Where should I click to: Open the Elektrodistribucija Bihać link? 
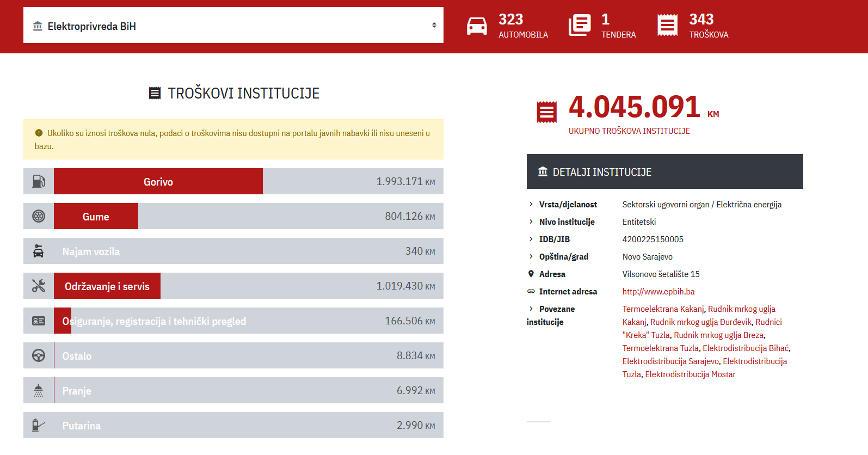[746, 348]
